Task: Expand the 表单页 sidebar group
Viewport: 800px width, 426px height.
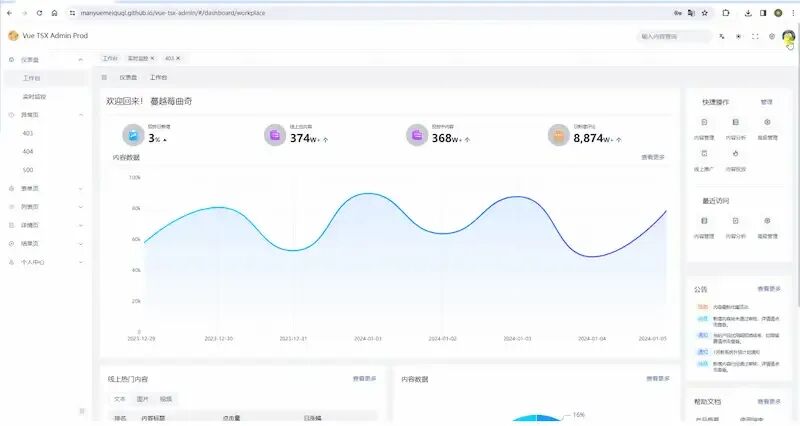Action: coord(46,188)
